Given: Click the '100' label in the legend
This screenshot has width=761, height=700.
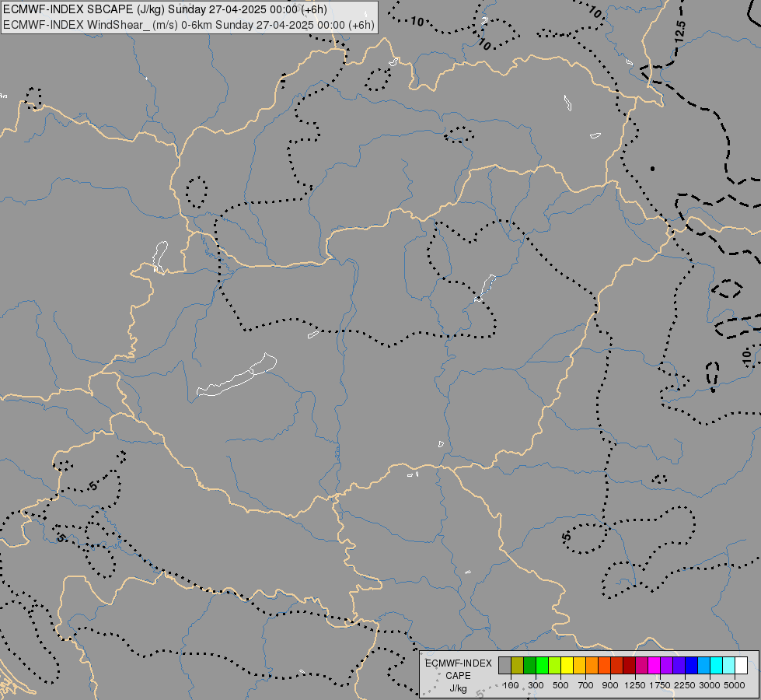Looking at the screenshot, I should coord(511,685).
